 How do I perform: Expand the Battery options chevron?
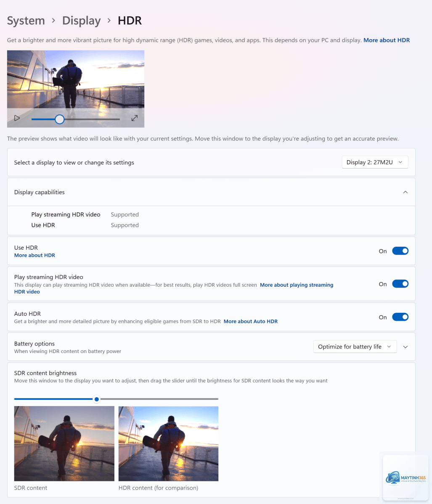[405, 347]
